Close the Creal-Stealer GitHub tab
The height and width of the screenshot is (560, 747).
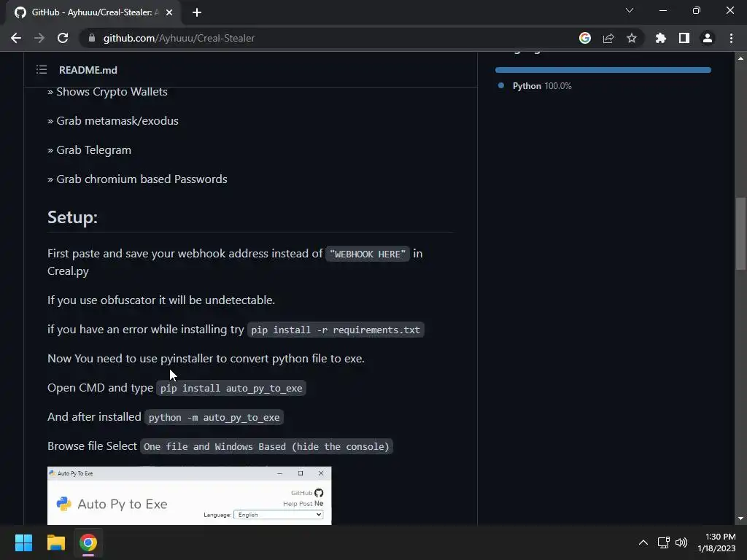click(169, 12)
